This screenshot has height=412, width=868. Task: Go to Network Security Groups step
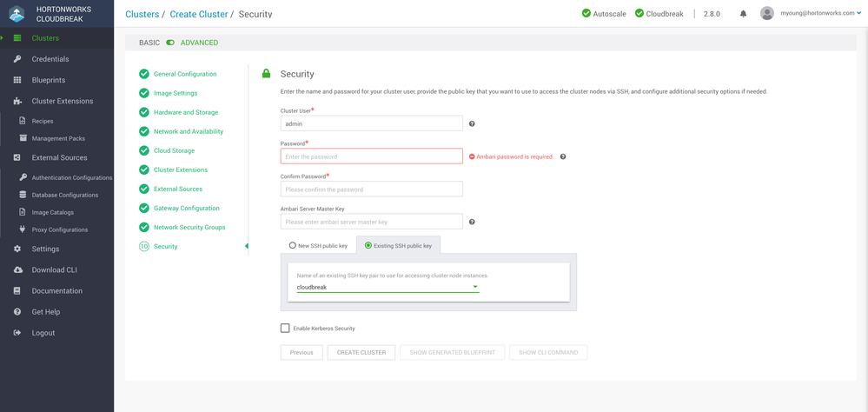[x=189, y=228]
